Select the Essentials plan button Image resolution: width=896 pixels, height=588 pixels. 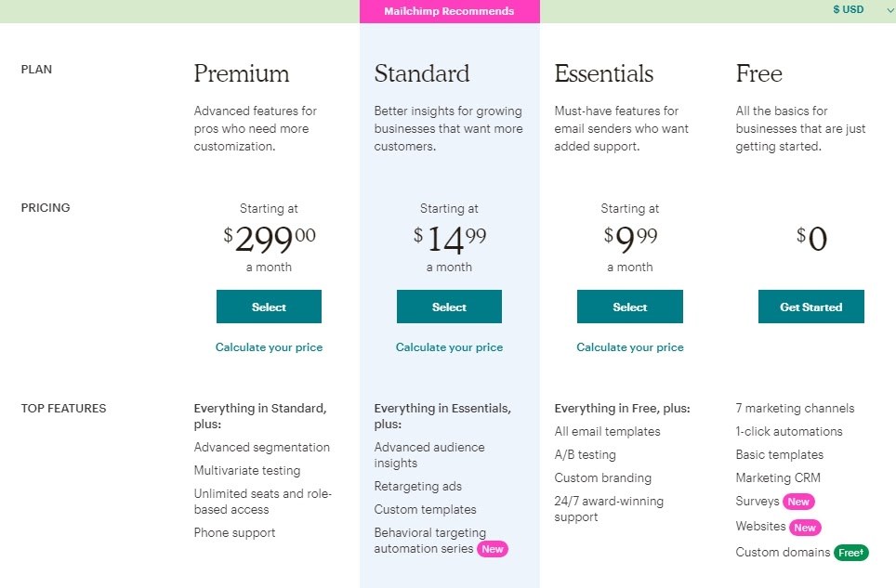(630, 307)
